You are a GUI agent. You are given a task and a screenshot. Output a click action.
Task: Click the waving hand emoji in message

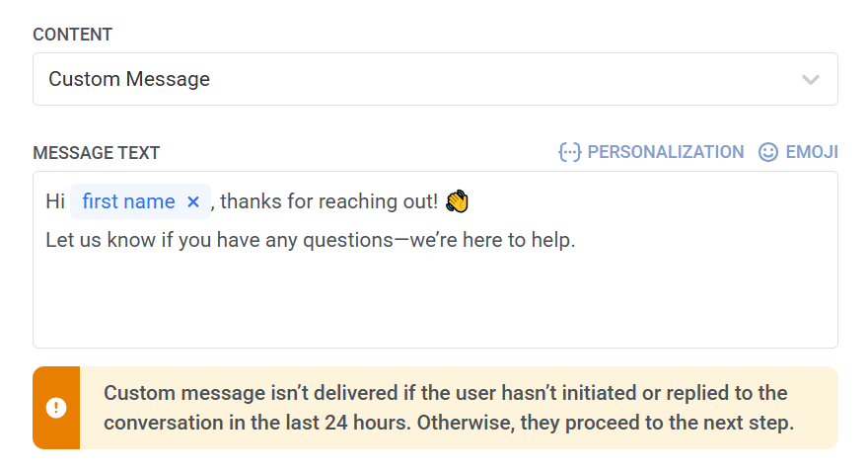457,201
